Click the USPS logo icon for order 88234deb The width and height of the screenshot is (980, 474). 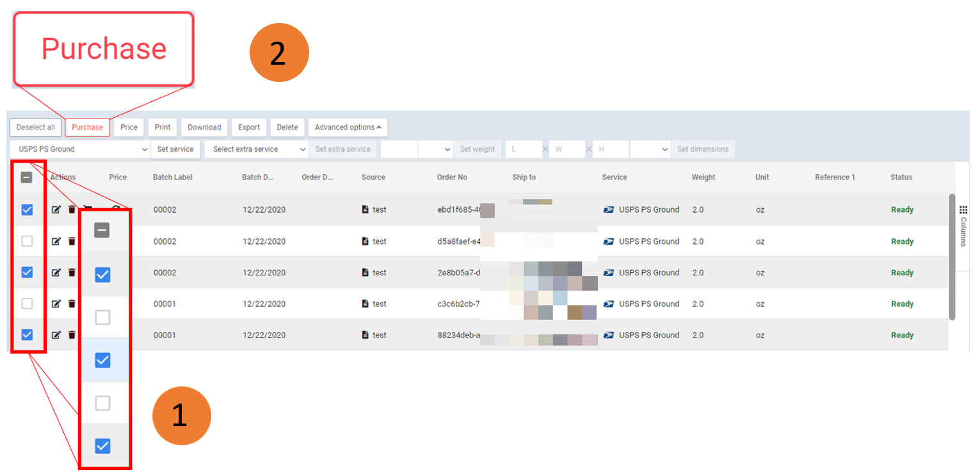tap(608, 335)
